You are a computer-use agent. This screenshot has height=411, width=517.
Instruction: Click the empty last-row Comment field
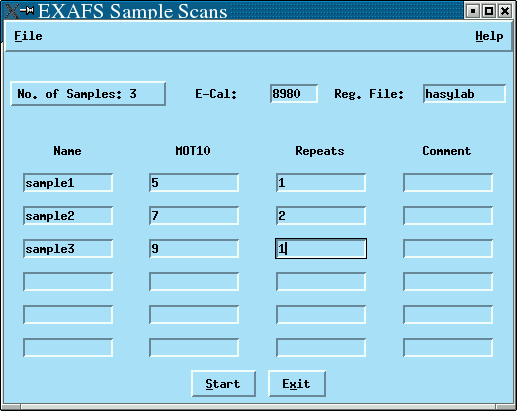tap(448, 348)
